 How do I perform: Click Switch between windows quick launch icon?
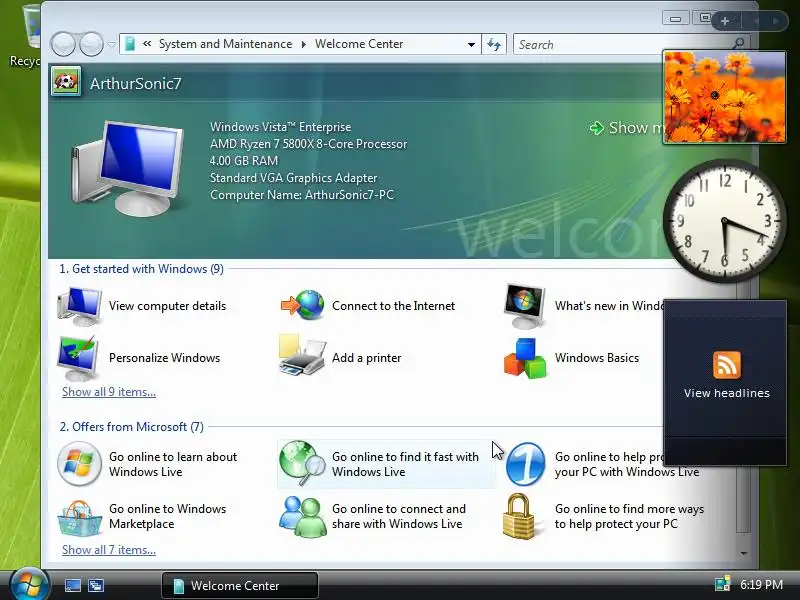tap(96, 585)
